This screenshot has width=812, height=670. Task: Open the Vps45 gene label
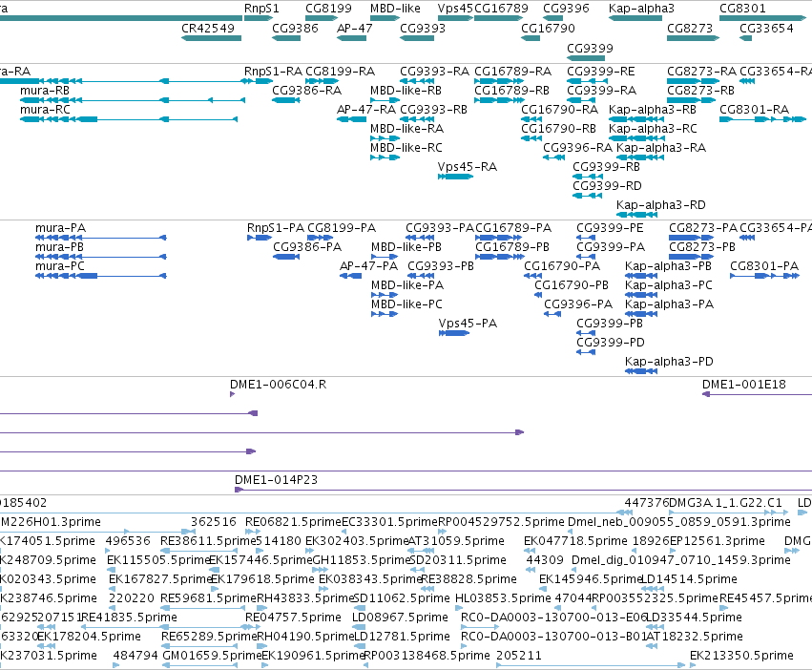point(455,9)
